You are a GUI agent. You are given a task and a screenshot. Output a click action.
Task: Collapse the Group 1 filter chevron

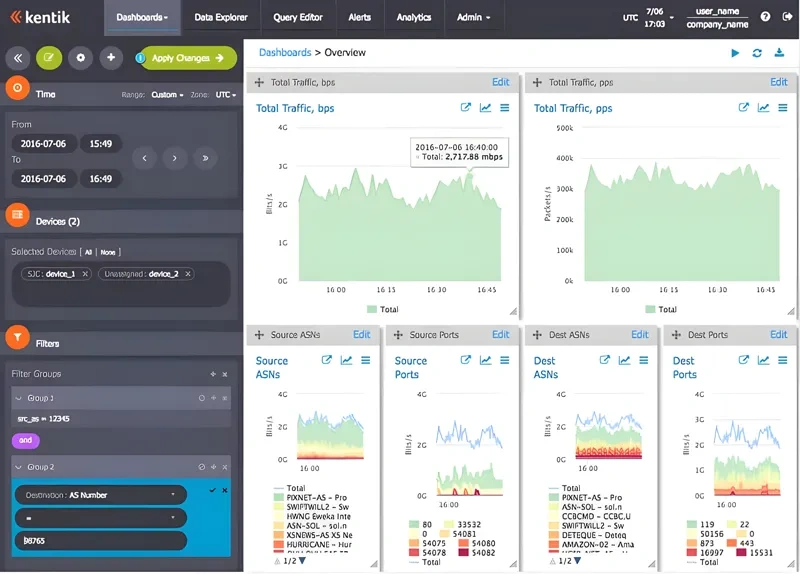19,398
